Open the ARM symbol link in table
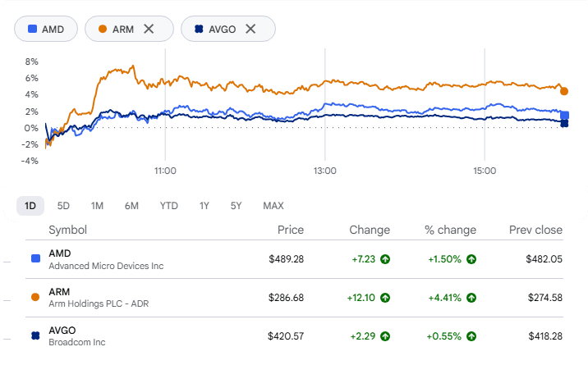Viewport: 588px width, 365px height. pos(59,292)
